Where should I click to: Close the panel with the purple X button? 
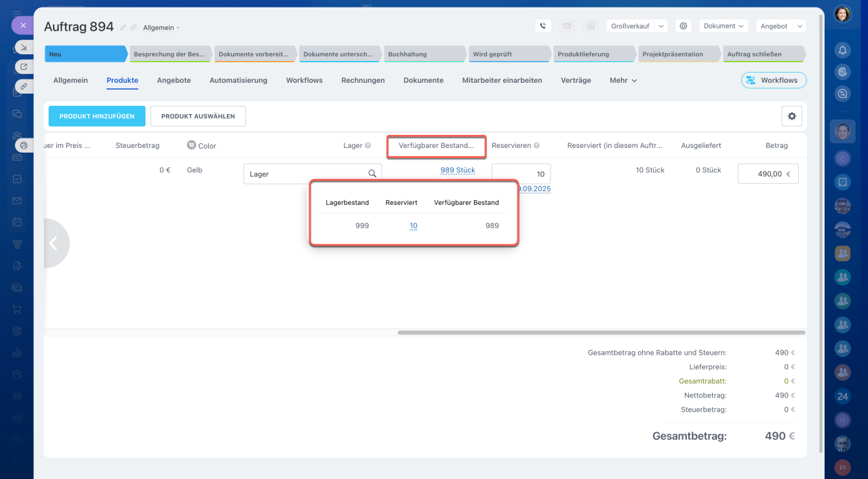point(22,25)
